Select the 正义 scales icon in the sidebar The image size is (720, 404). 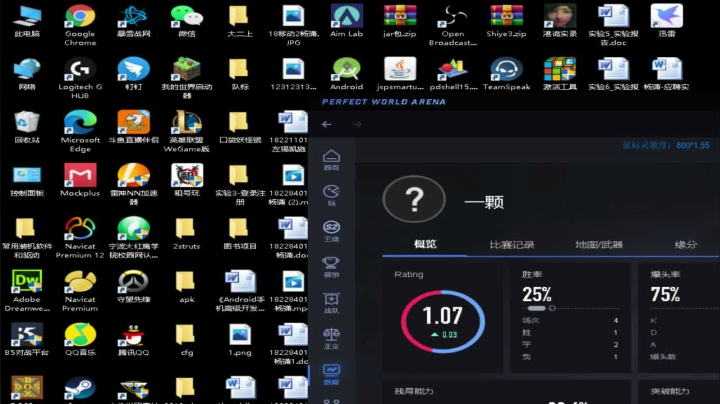(x=332, y=338)
